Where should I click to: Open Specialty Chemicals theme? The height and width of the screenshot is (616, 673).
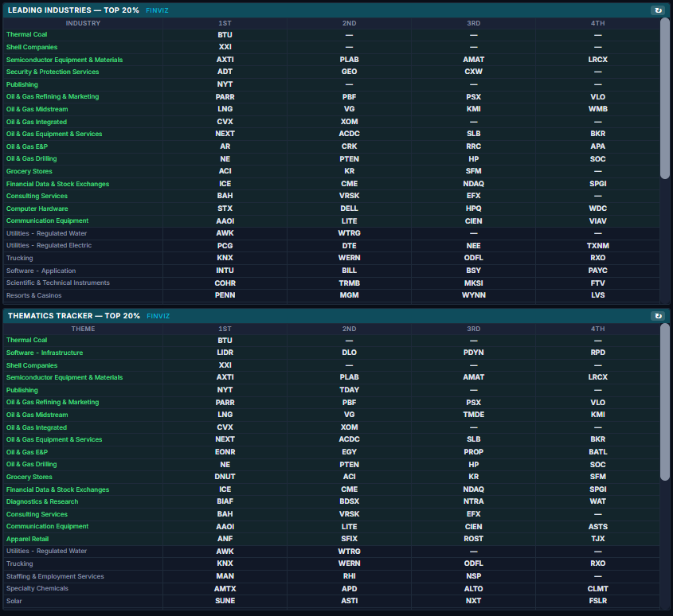37,589
